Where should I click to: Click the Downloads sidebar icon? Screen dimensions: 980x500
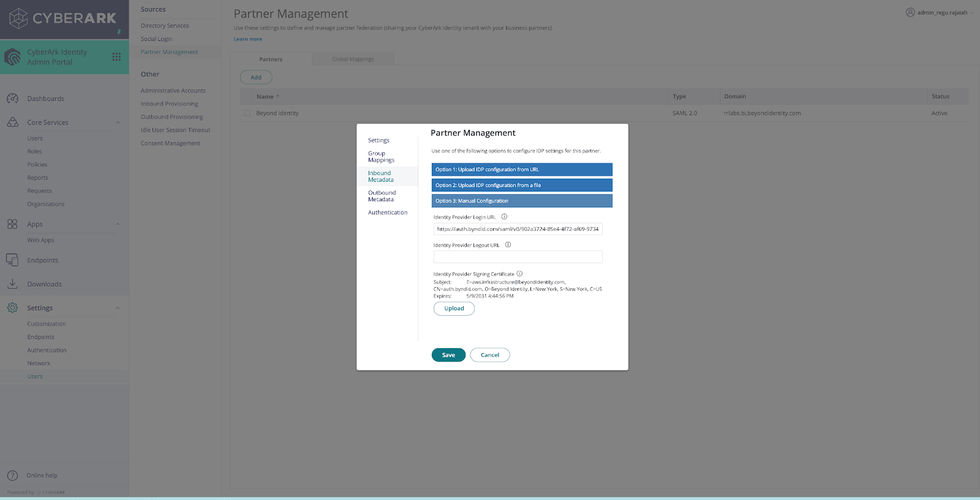[x=12, y=284]
